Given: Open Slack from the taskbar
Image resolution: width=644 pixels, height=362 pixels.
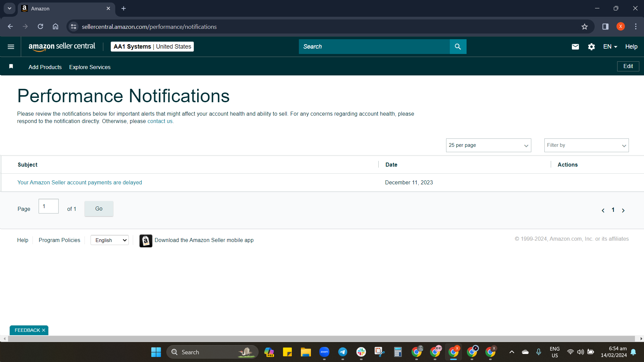Looking at the screenshot, I should point(361,352).
